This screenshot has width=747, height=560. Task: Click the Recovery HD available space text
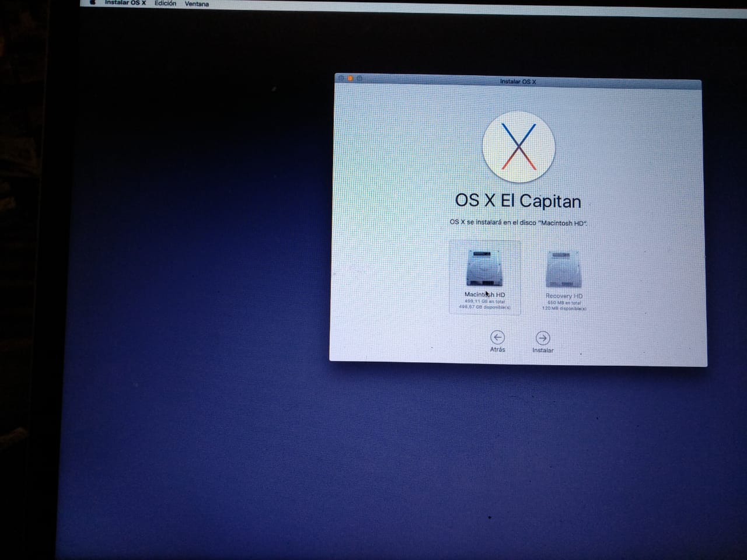(564, 308)
